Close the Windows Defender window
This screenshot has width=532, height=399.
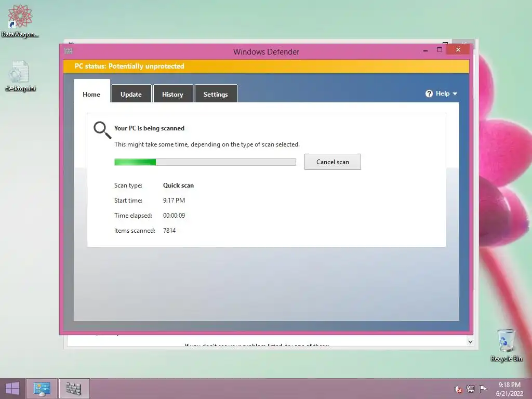click(458, 50)
